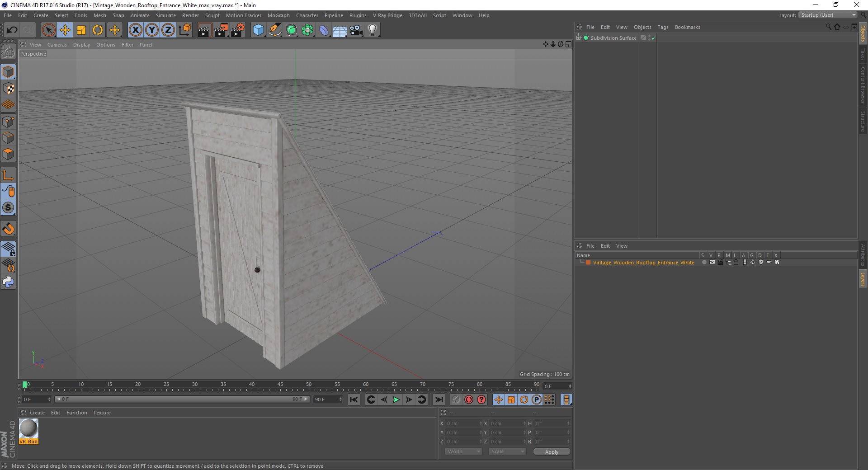
Task: Open the Array modeling objects icon
Action: (307, 30)
